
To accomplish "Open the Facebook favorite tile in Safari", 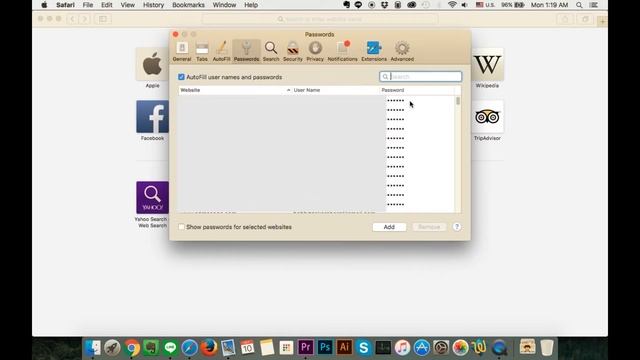I will [152, 117].
